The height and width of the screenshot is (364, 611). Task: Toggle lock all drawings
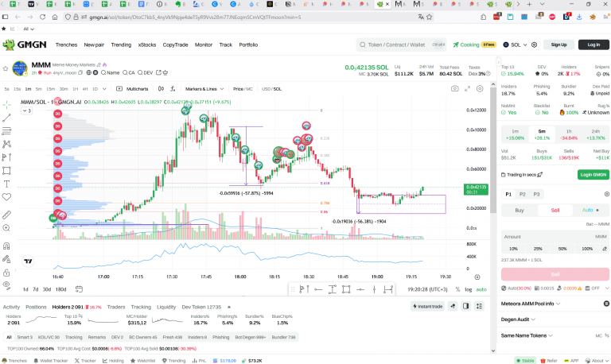coord(6,272)
